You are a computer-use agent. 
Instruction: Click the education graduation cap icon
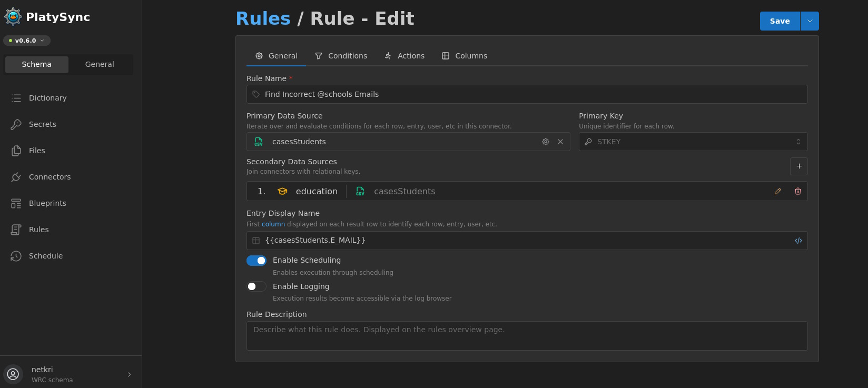click(x=282, y=192)
